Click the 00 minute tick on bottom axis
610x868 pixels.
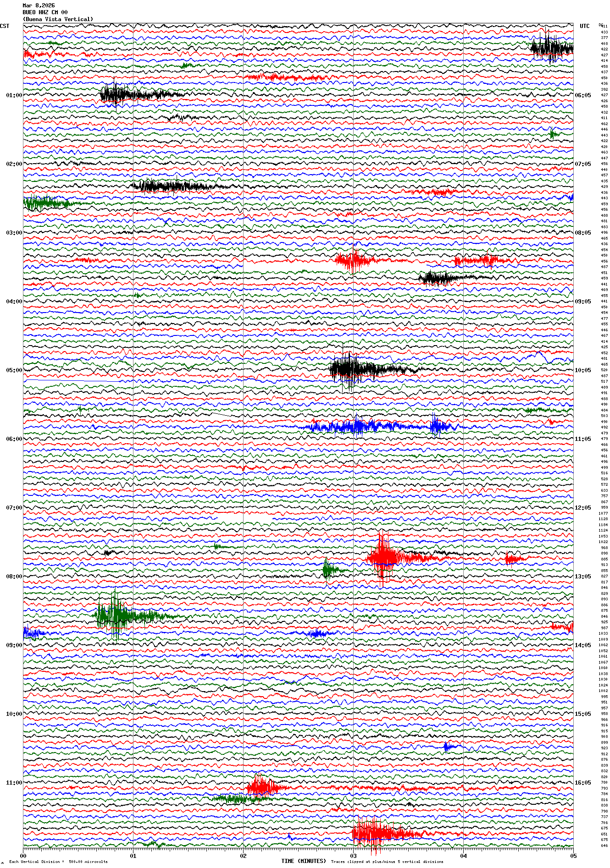[x=23, y=856]
